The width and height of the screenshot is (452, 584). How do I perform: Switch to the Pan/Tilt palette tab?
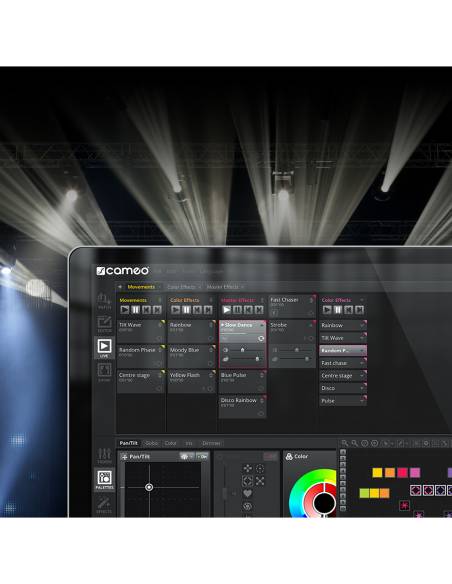129,443
